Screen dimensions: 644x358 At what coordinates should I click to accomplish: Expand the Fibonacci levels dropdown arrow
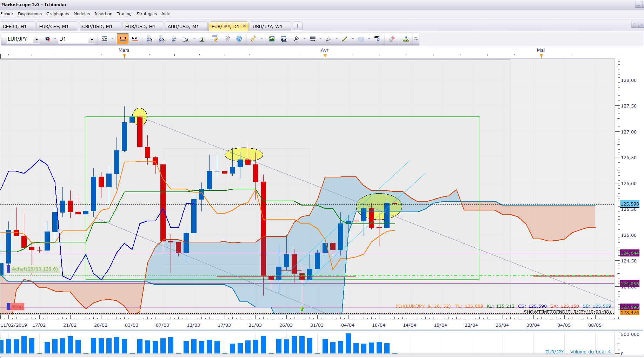pos(320,39)
